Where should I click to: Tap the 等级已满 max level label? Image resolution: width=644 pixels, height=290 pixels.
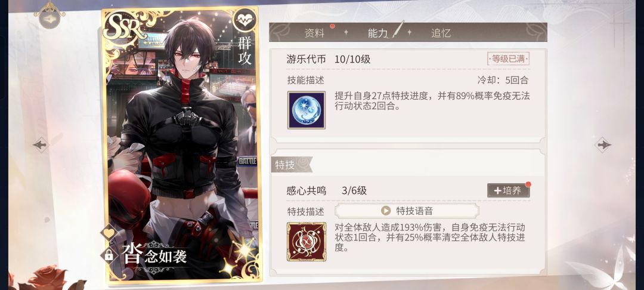coord(509,58)
